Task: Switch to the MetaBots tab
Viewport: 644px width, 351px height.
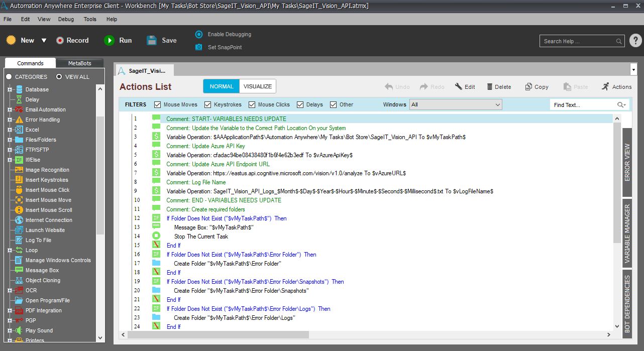Action: pyautogui.click(x=80, y=63)
